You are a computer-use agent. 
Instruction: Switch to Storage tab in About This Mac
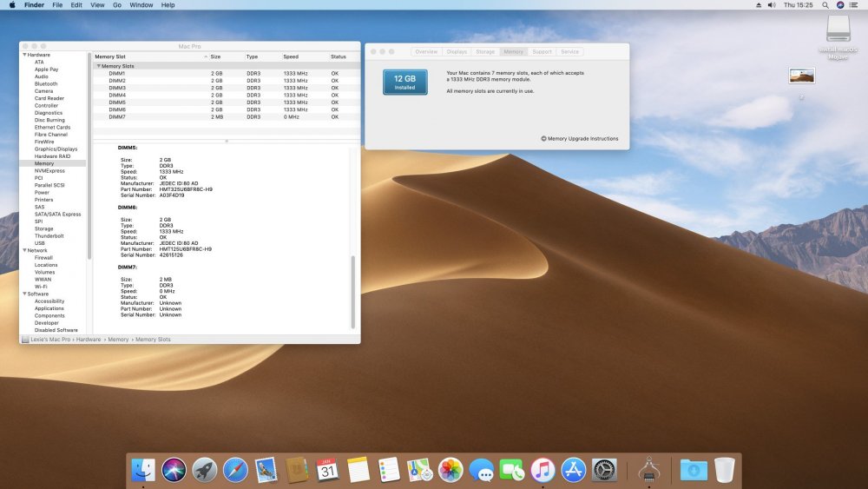(x=485, y=51)
